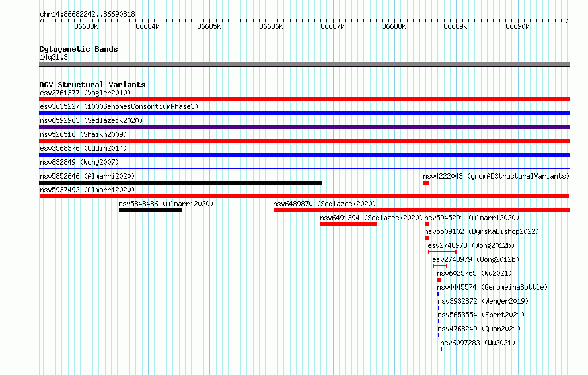
Task: Open nsv4222043 (gnomADStructuralVariants) label
Action: click(x=496, y=176)
